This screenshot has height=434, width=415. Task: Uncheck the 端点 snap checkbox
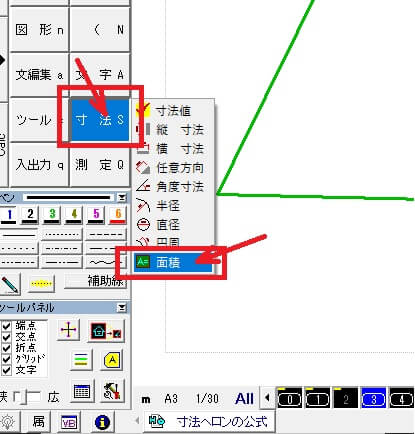7,326
